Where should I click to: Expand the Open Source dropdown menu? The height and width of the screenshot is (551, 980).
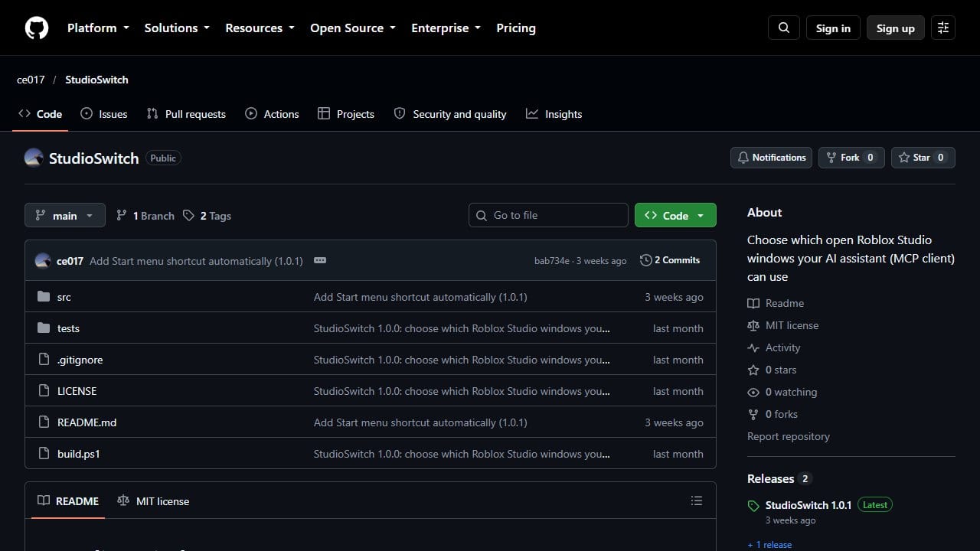[353, 28]
